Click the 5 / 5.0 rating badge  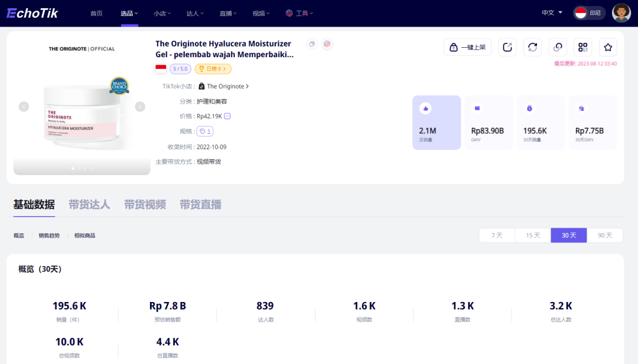click(x=180, y=68)
